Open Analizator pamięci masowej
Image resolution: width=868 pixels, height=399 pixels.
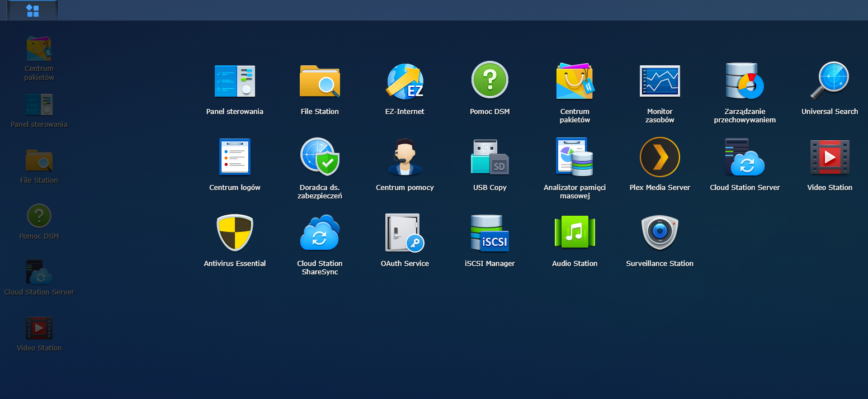(574, 156)
